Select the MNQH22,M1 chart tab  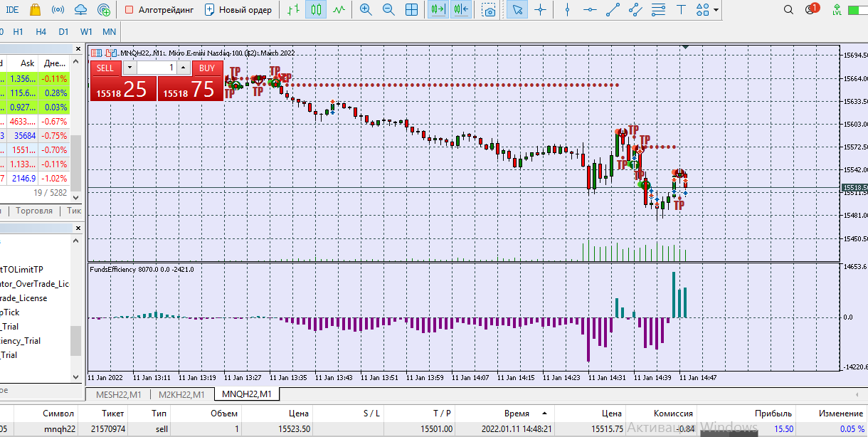click(248, 394)
